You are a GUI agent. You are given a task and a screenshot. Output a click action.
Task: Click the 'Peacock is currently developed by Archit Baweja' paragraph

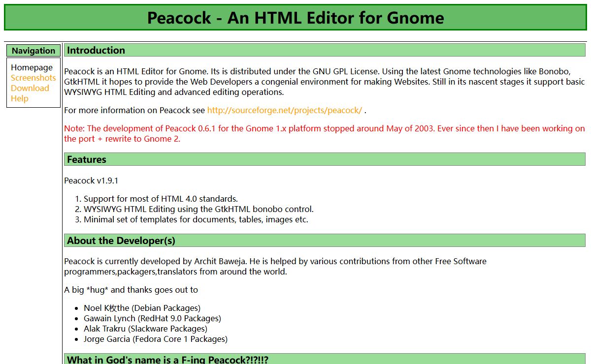(275, 266)
